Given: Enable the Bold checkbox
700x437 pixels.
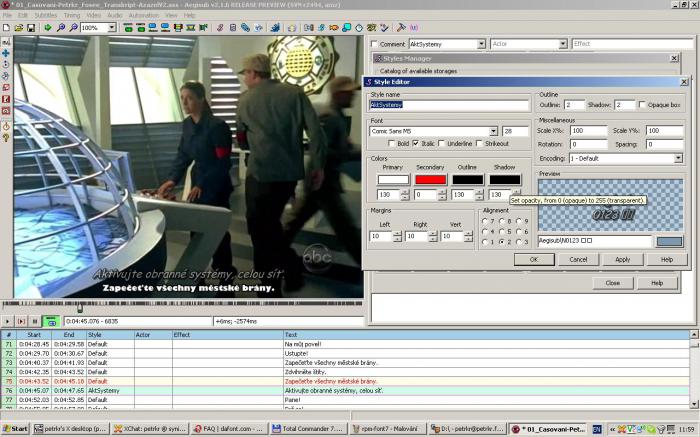Looking at the screenshot, I should coord(392,143).
